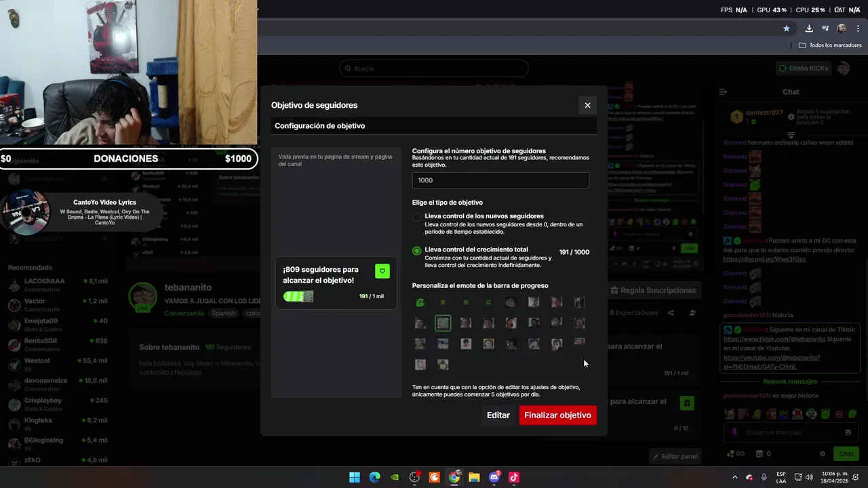Click the green Chat send button
Viewport: 868px width, 488px height.
tap(846, 453)
